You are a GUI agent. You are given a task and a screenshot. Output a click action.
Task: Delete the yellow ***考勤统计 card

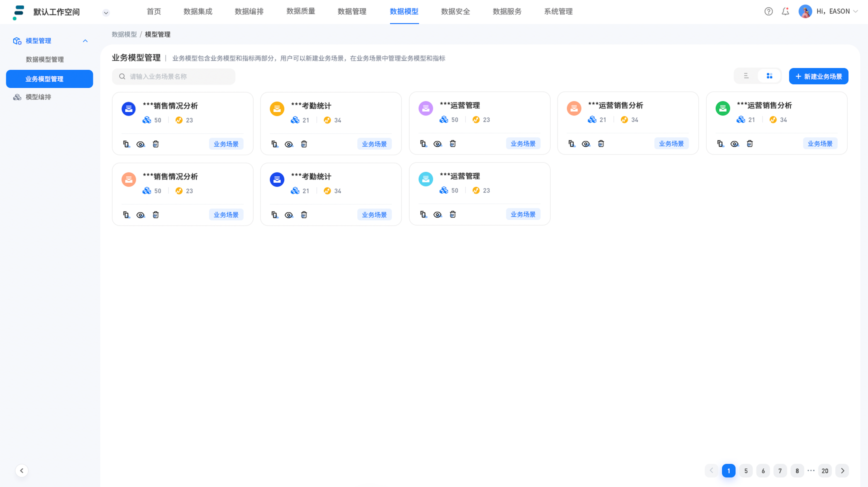click(304, 144)
